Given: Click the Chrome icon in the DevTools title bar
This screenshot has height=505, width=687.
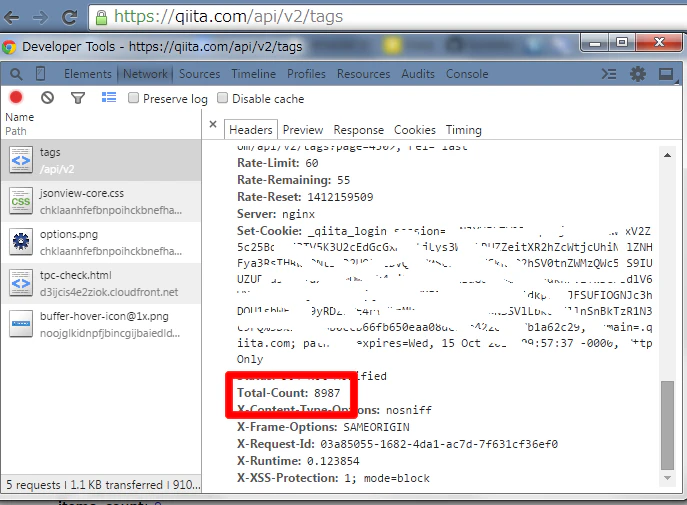Looking at the screenshot, I should (x=9, y=47).
